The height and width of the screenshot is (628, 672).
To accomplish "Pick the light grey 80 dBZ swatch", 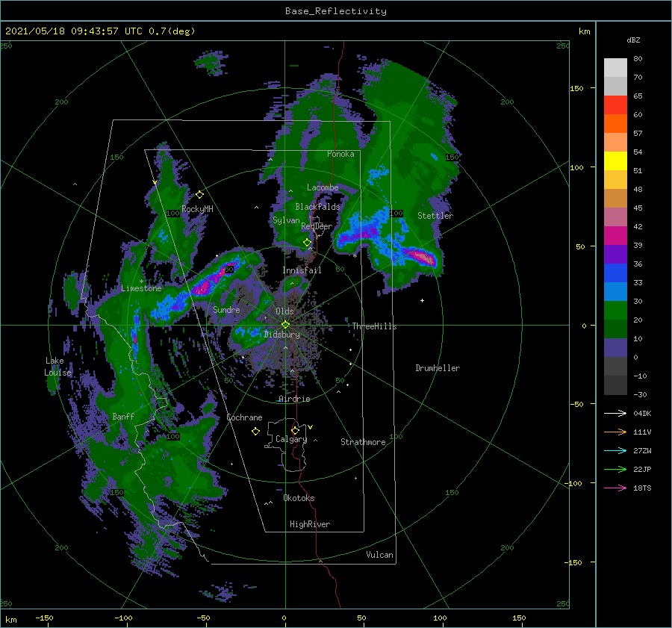I will [x=615, y=67].
